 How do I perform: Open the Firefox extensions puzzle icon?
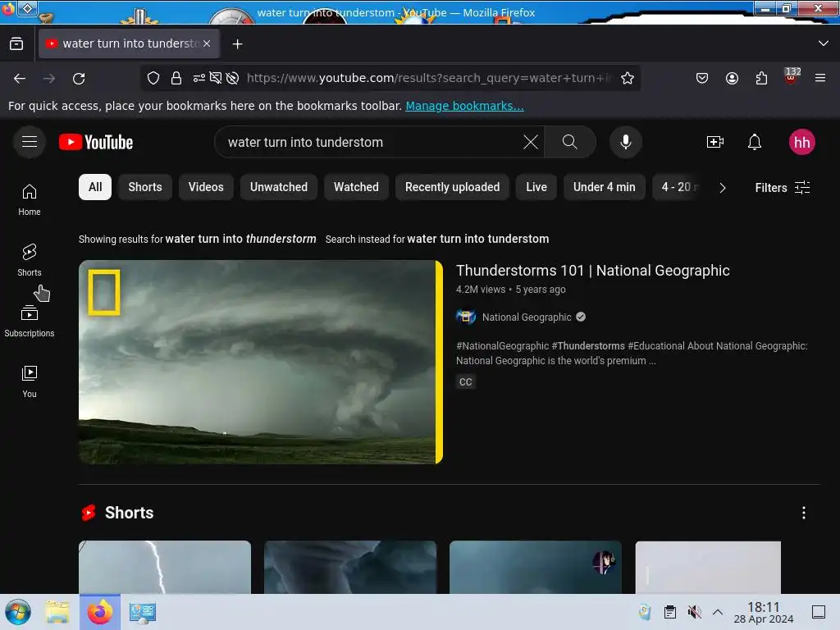pyautogui.click(x=761, y=78)
